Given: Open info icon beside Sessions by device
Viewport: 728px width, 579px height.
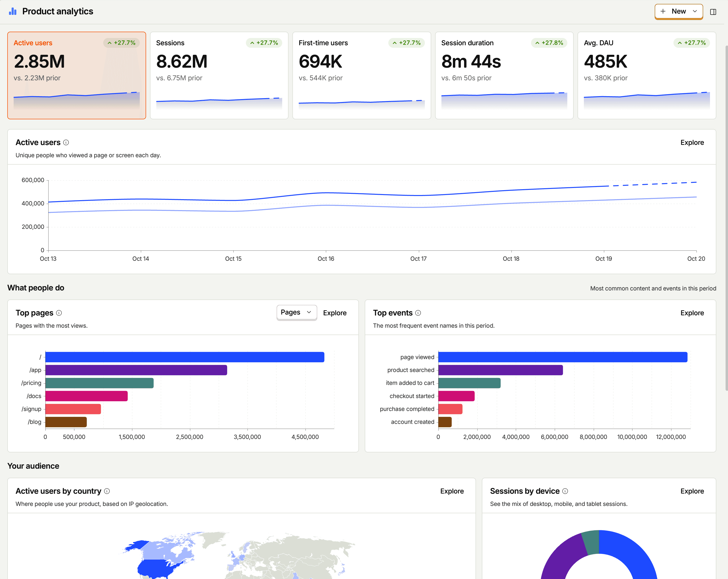Looking at the screenshot, I should click(x=565, y=491).
